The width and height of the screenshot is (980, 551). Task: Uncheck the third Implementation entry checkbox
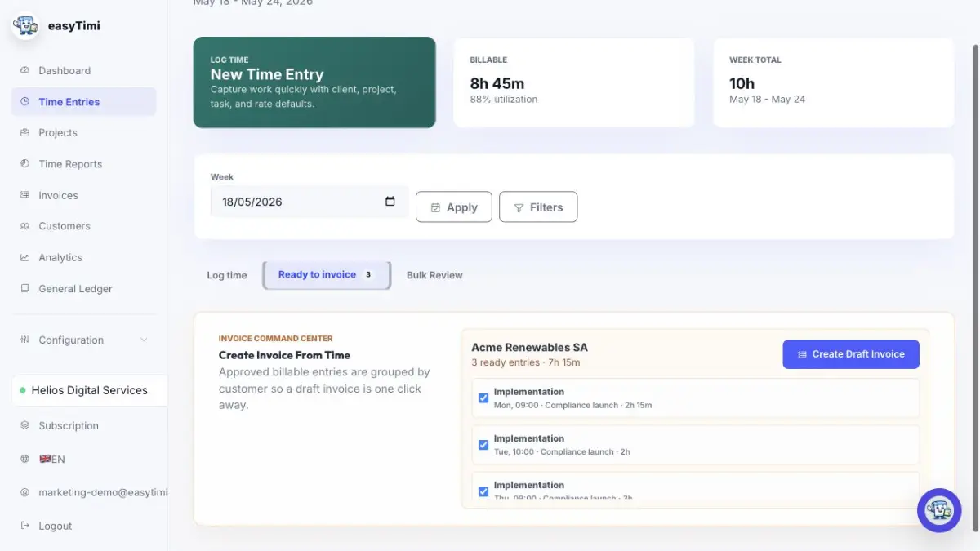pyautogui.click(x=483, y=491)
